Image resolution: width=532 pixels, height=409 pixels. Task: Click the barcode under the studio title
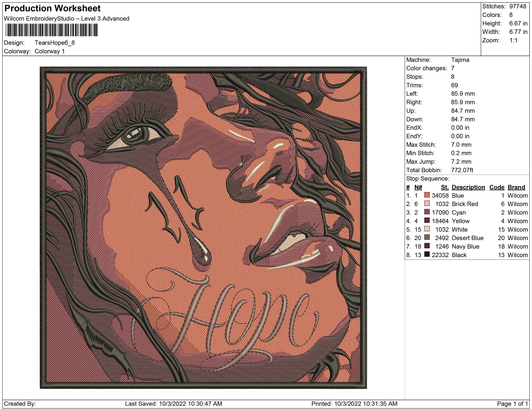(x=51, y=30)
